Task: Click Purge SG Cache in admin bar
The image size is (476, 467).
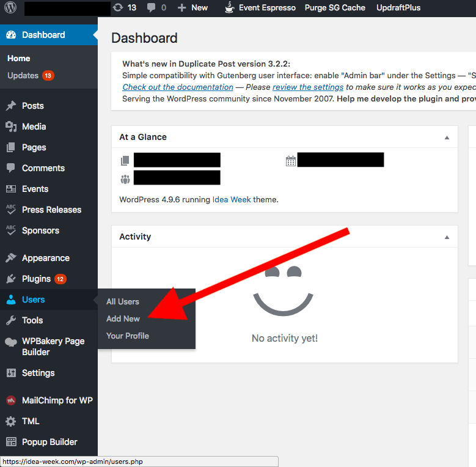Action: [x=335, y=7]
